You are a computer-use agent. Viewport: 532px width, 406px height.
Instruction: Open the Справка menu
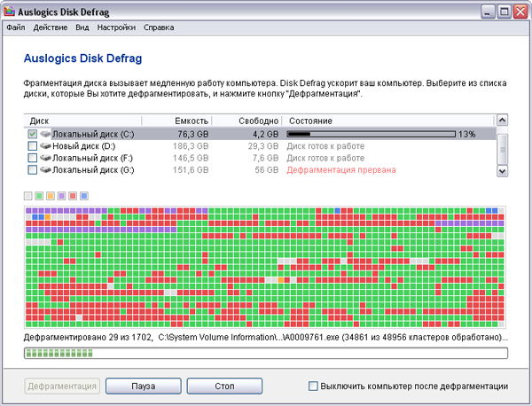coord(159,27)
